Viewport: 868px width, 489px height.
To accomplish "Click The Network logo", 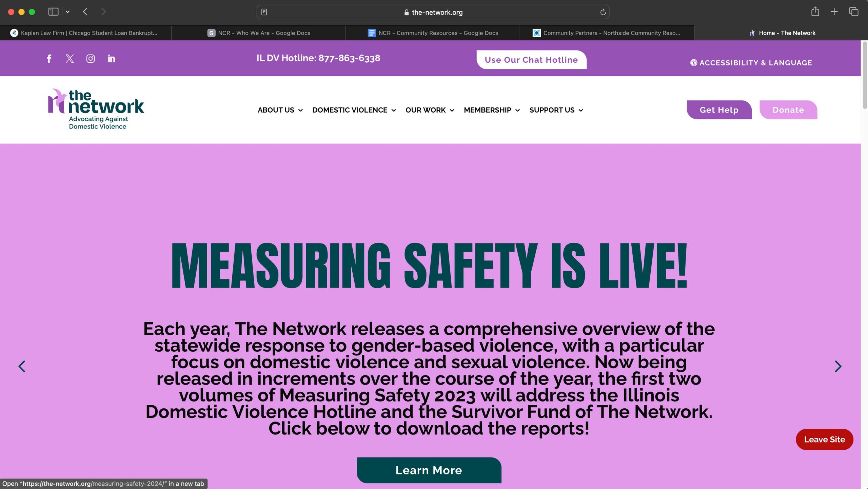I will click(x=96, y=109).
